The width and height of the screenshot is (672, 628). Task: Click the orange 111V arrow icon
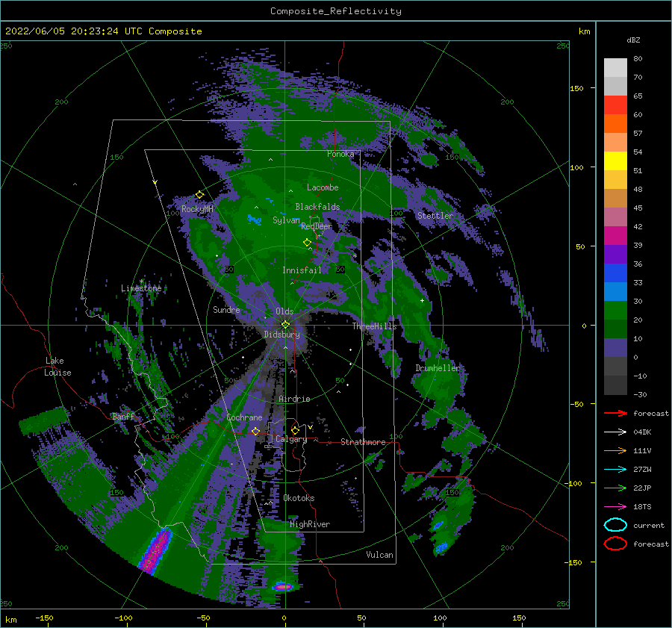click(x=615, y=450)
